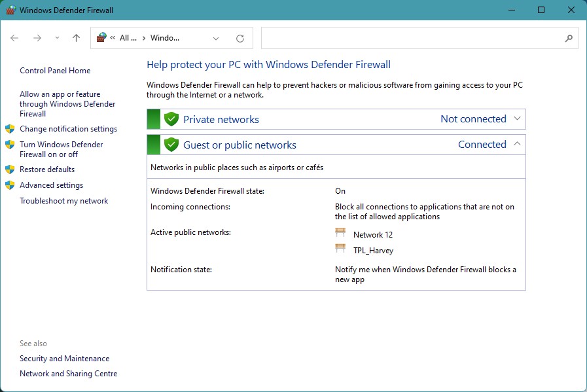Collapse the Guest or public networks chevron
Screen dimensions: 587x392
click(517, 144)
